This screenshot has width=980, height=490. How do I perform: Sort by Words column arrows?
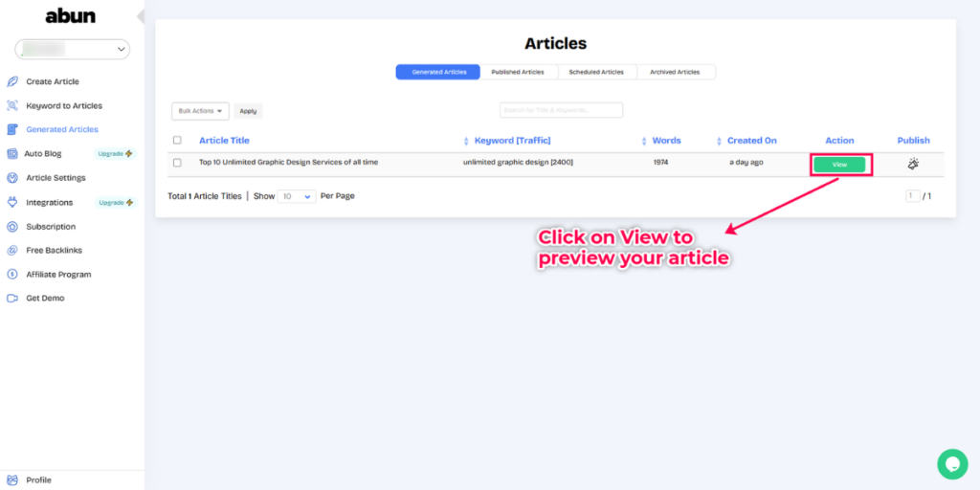pos(720,142)
